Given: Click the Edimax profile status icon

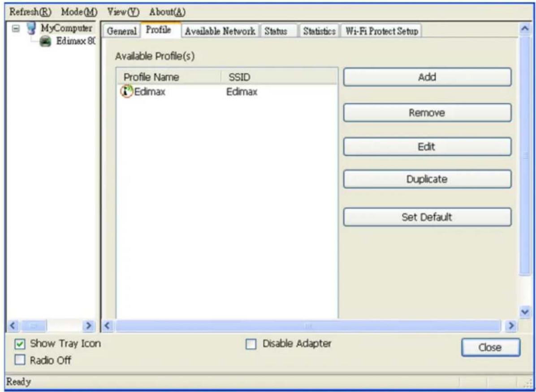Looking at the screenshot, I should tap(126, 91).
